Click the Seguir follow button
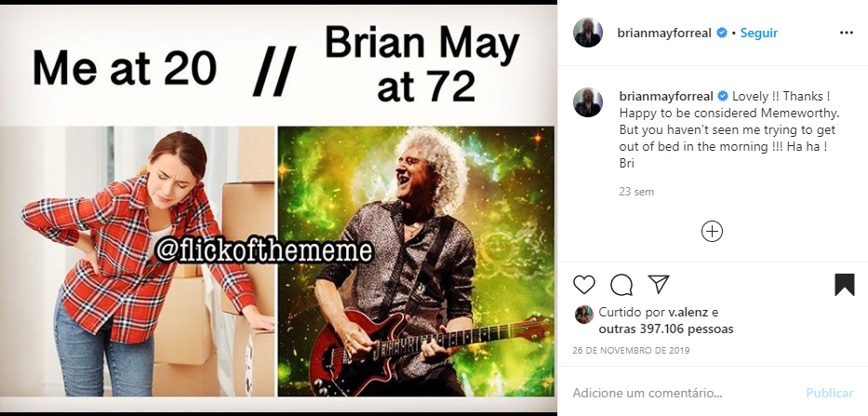868x416 pixels. click(x=759, y=33)
